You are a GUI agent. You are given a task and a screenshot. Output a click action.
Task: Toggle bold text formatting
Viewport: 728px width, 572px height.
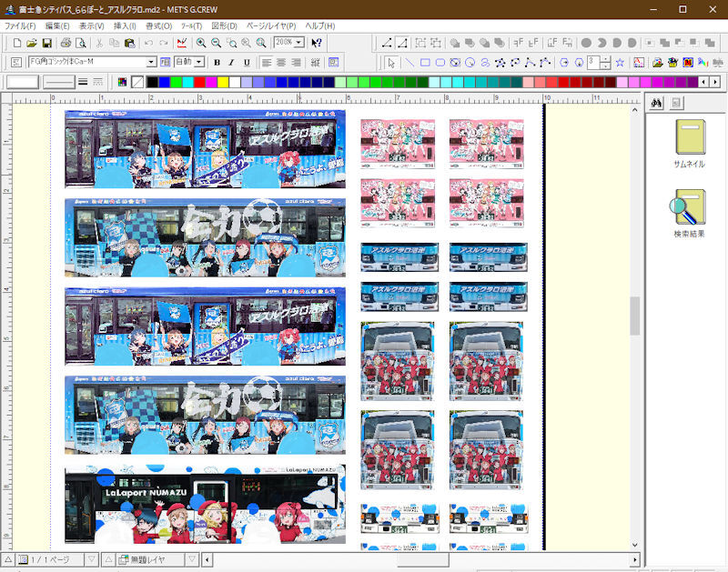pyautogui.click(x=217, y=63)
